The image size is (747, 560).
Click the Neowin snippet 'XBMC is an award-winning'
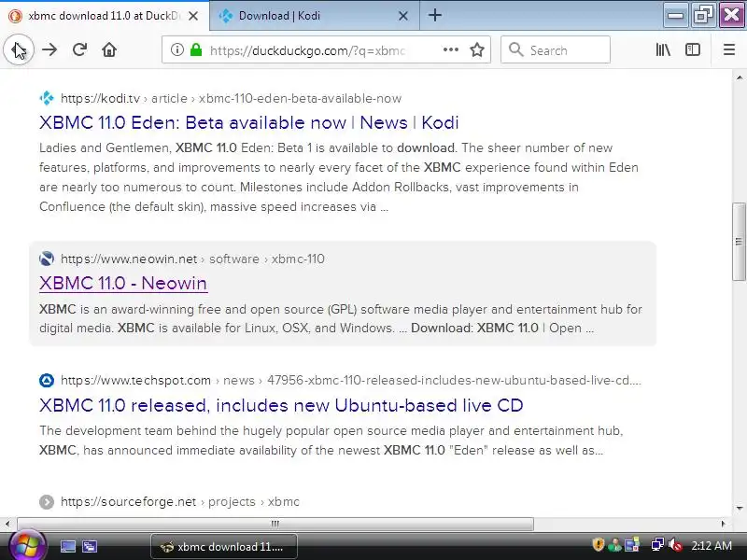[341, 318]
